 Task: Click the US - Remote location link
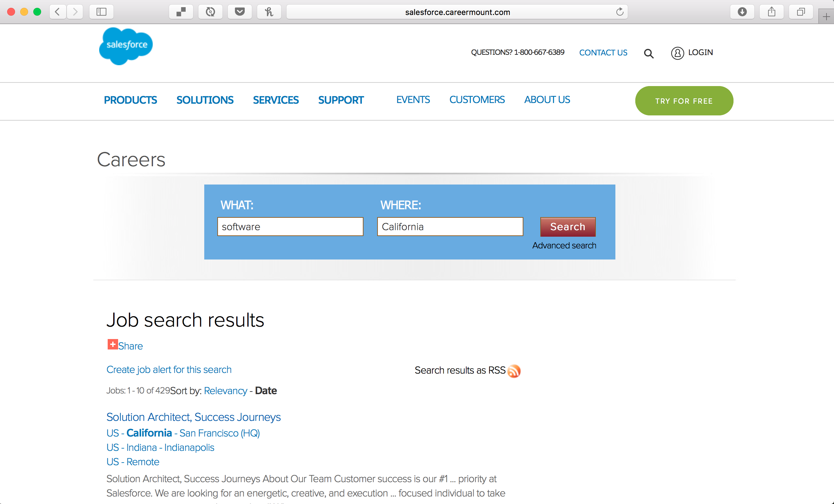[133, 462]
